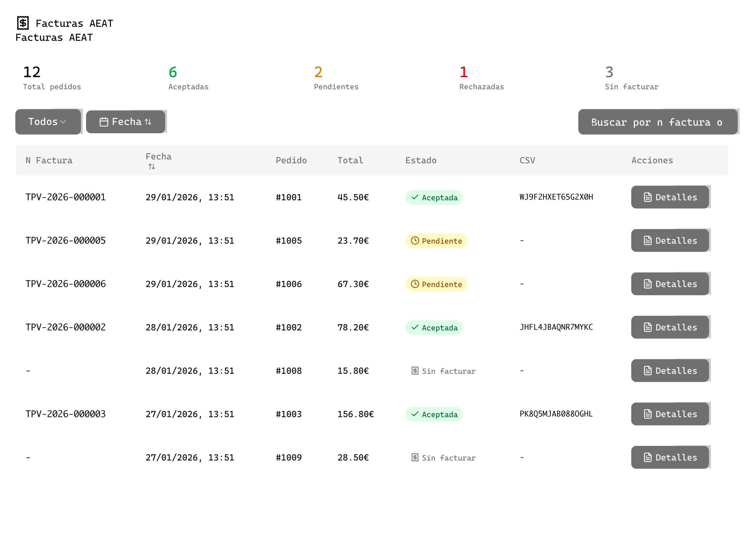
Task: Open Detalles for invoice TPV-2026-000001
Action: click(669, 197)
